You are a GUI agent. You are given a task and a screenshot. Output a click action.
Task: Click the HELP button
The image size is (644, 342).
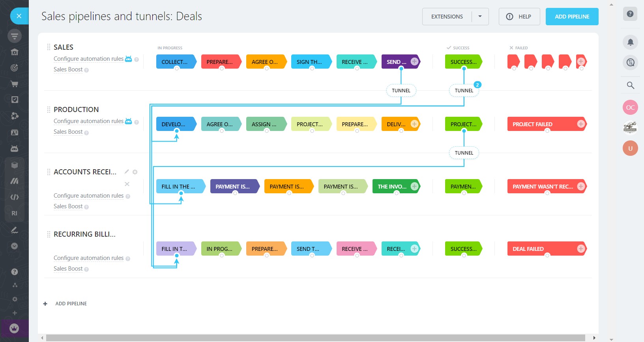(x=519, y=17)
